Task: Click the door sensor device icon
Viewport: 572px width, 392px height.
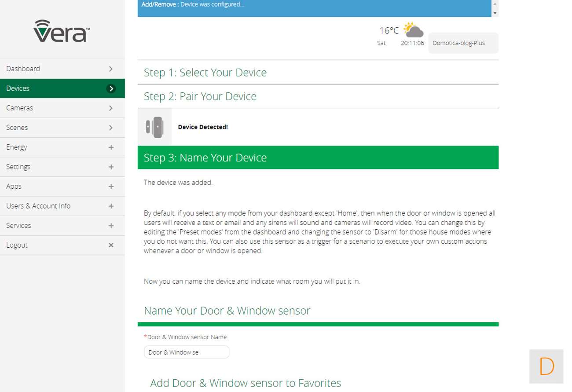Action: click(x=154, y=127)
